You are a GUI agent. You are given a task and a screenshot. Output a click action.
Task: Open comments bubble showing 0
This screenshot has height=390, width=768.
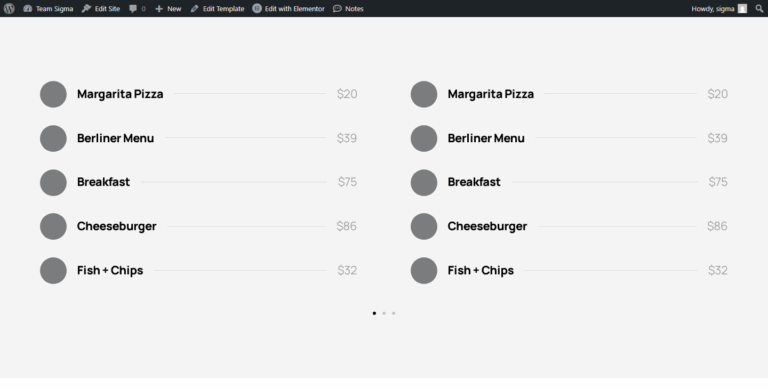coord(137,8)
